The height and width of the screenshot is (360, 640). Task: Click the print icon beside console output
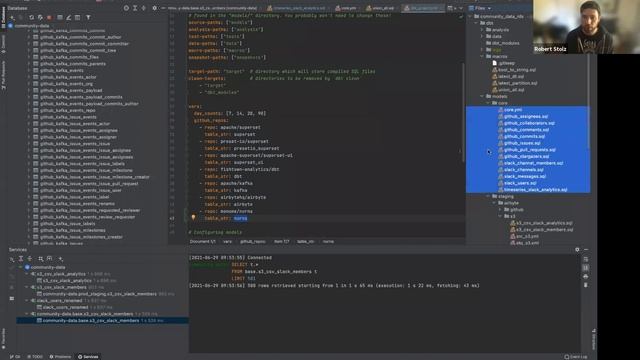pos(586,277)
